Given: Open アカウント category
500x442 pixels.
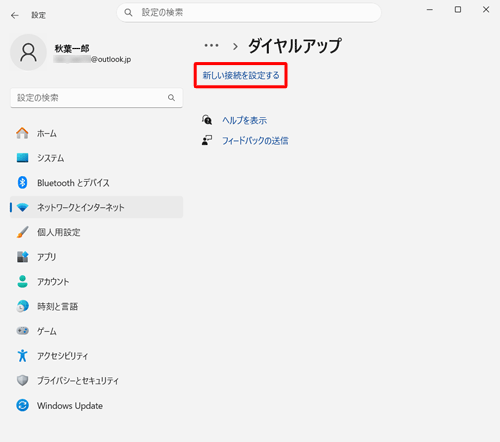Looking at the screenshot, I should 97,281.
